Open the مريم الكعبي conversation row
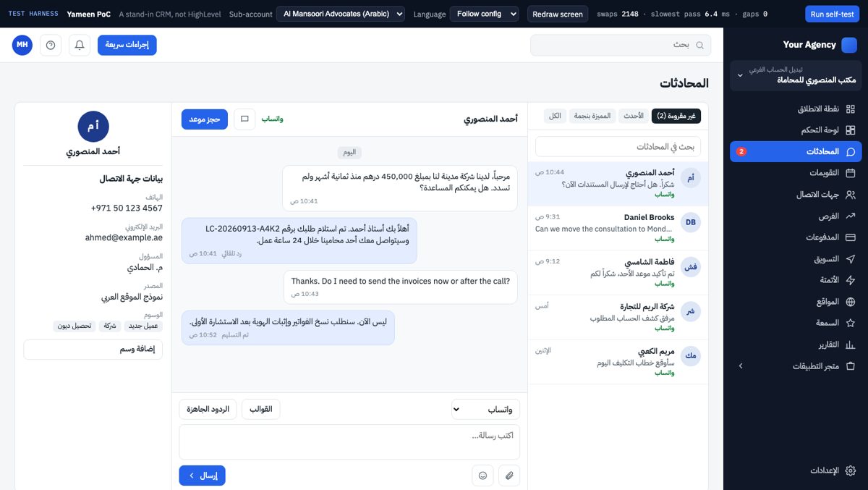 [618, 362]
